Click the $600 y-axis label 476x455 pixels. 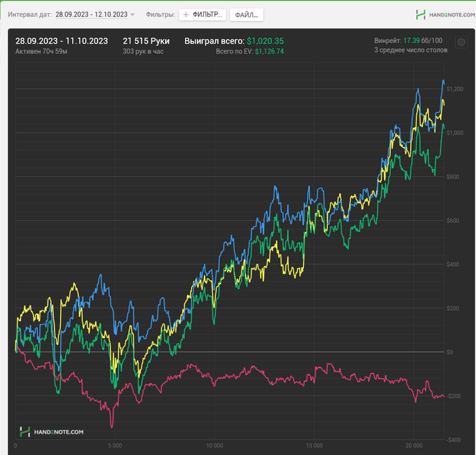453,220
